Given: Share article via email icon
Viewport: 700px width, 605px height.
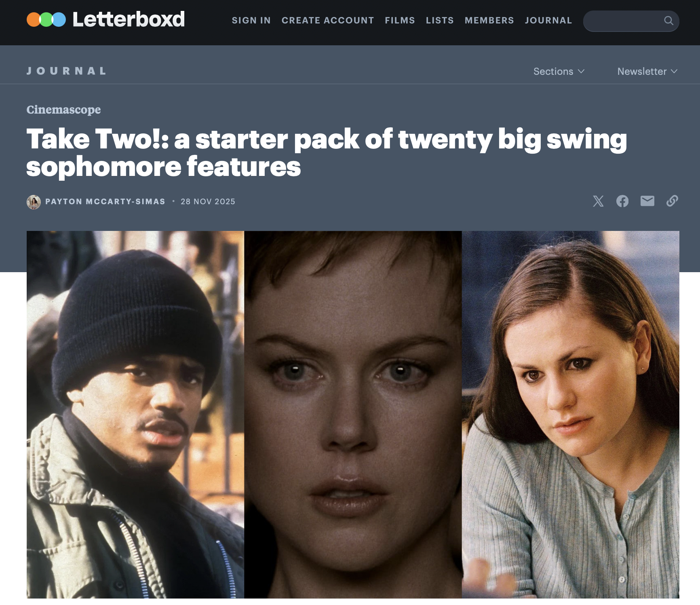Looking at the screenshot, I should [x=647, y=201].
